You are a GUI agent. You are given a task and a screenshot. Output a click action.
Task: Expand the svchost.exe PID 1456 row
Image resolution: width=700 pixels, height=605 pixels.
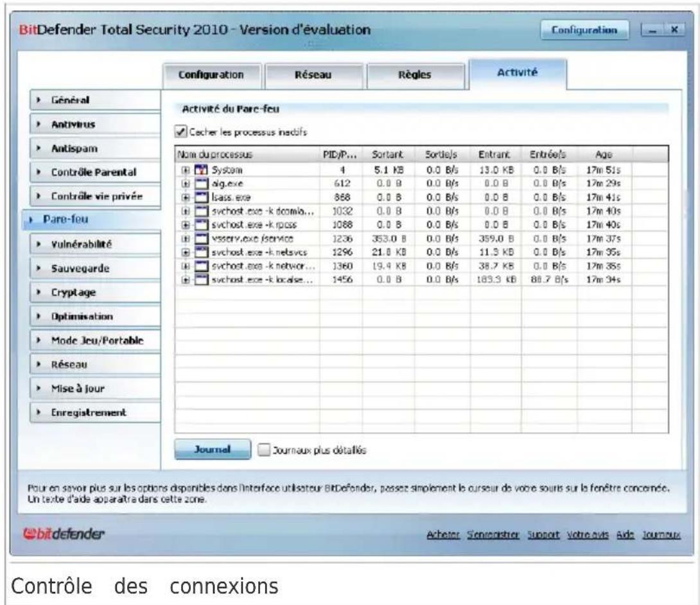point(185,280)
